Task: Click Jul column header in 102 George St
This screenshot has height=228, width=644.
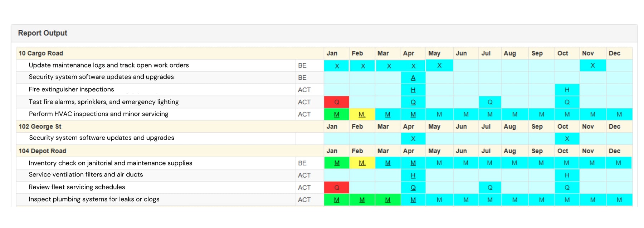Action: tap(486, 127)
